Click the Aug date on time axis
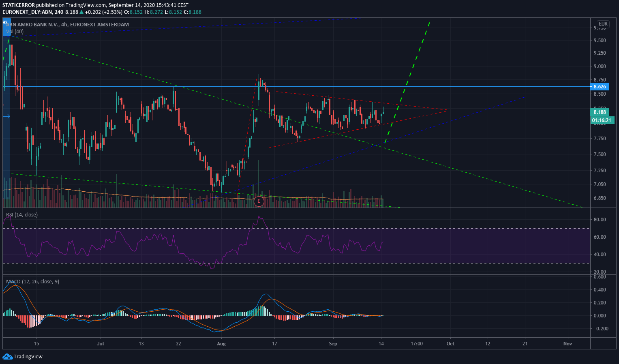Screen dimensions: 619x364 [x=221, y=344]
